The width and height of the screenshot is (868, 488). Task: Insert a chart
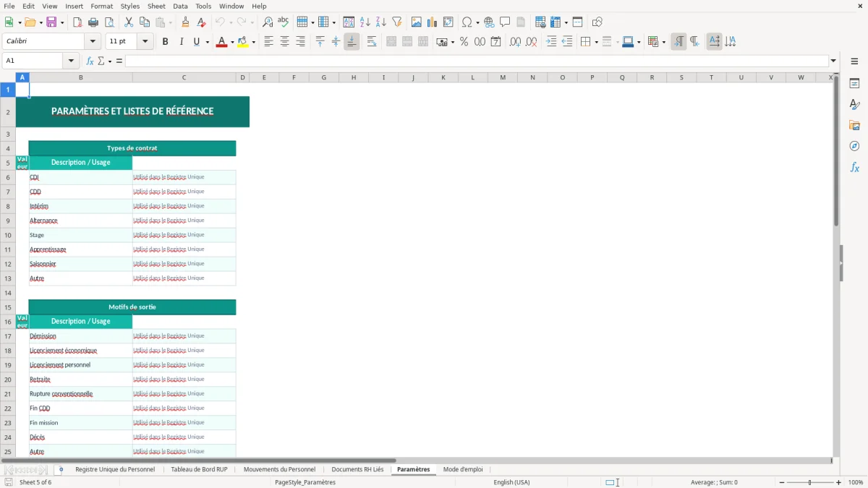433,22
